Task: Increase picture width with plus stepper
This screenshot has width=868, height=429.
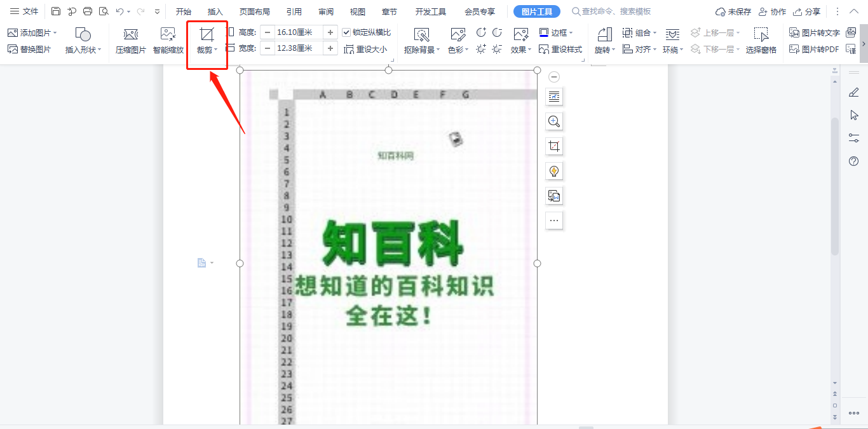Action: (330, 48)
